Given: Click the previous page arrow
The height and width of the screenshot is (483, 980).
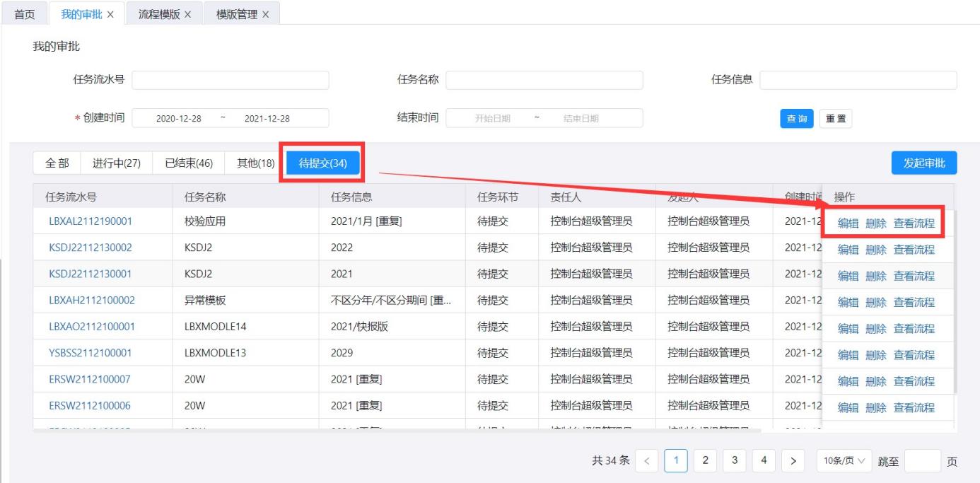Looking at the screenshot, I should pos(646,461).
